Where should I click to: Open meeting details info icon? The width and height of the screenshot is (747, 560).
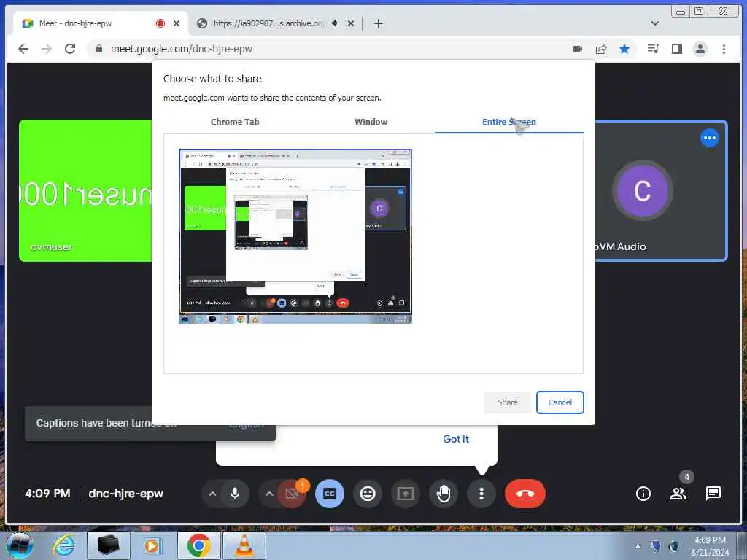643,494
